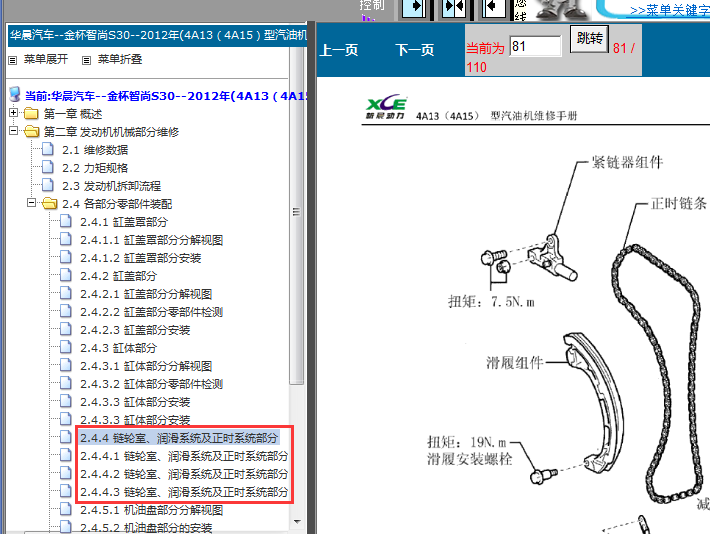Click the 跳转 jump button
The width and height of the screenshot is (710, 534).
tap(589, 39)
